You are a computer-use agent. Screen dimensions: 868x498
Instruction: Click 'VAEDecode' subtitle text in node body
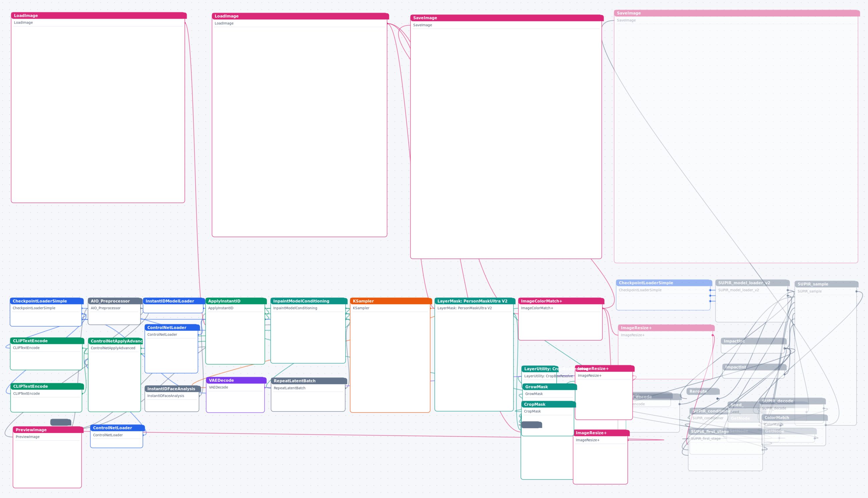coord(218,388)
